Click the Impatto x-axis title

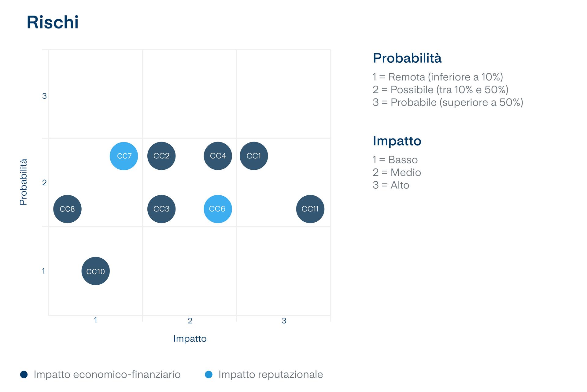click(190, 339)
